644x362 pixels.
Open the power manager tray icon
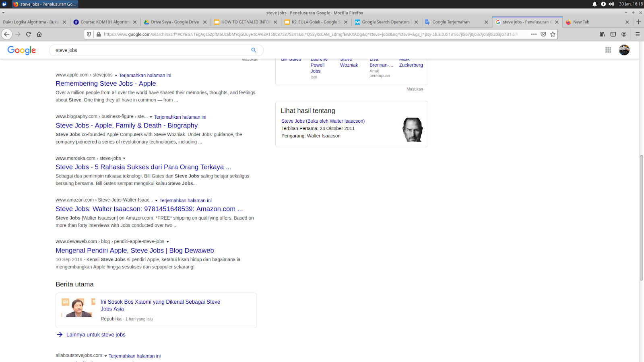[603, 4]
